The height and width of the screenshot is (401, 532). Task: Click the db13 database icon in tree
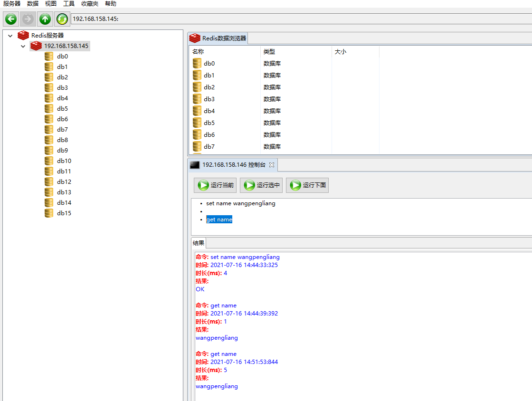tap(49, 192)
